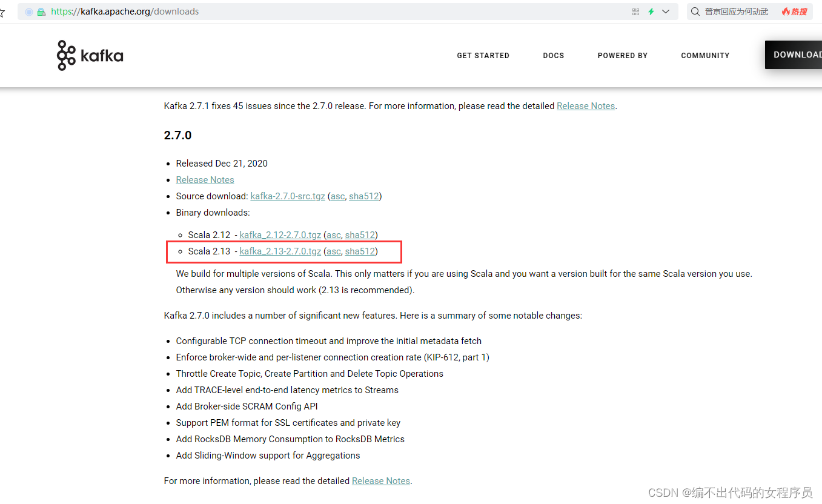Open asc link for source download
Viewport: 822px width, 504px height.
point(337,196)
